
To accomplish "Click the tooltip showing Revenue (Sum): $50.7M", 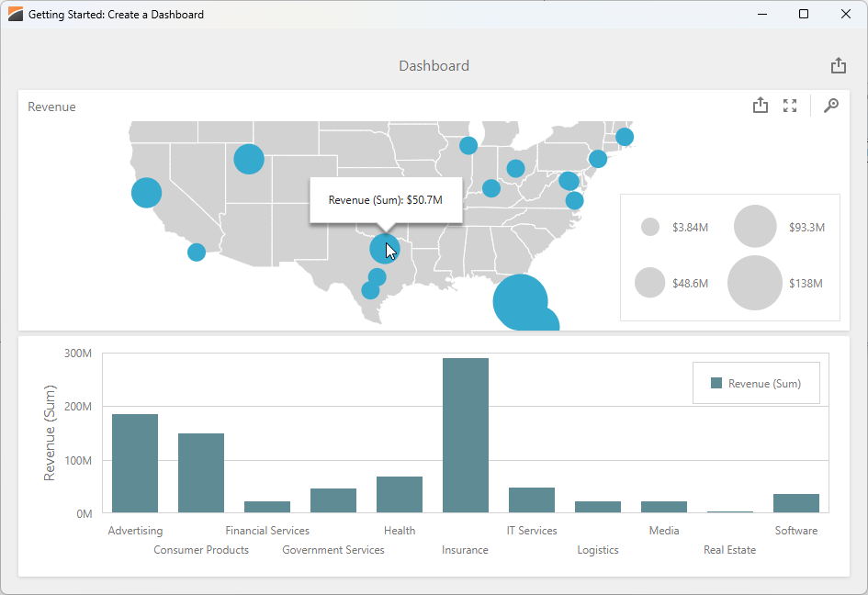I will click(x=386, y=199).
